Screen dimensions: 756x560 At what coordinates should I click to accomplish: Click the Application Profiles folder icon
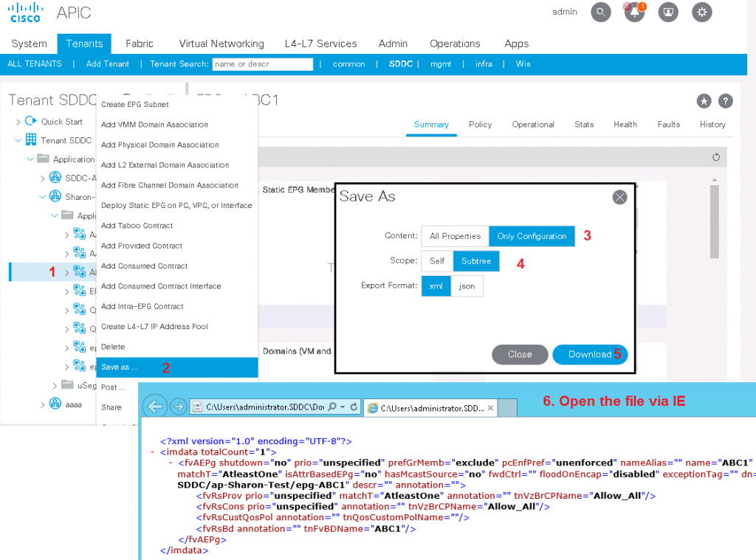(x=44, y=159)
